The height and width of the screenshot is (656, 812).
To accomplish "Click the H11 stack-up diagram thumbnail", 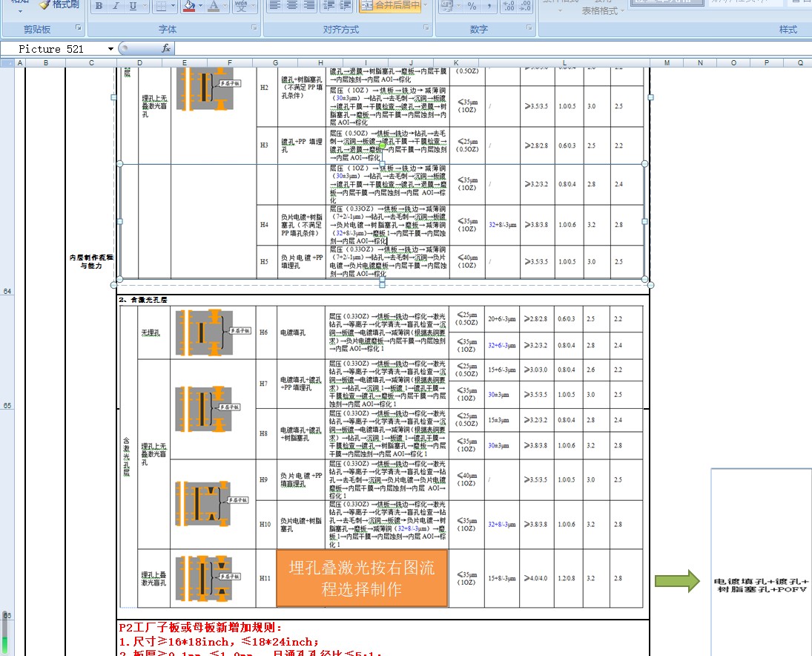I will click(x=208, y=578).
